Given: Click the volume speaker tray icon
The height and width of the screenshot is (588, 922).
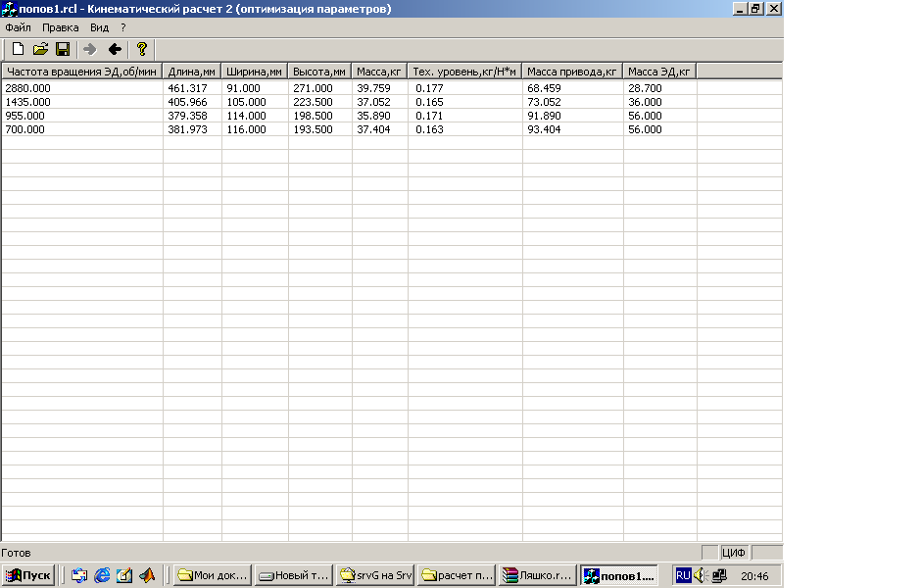Looking at the screenshot, I should (x=701, y=575).
